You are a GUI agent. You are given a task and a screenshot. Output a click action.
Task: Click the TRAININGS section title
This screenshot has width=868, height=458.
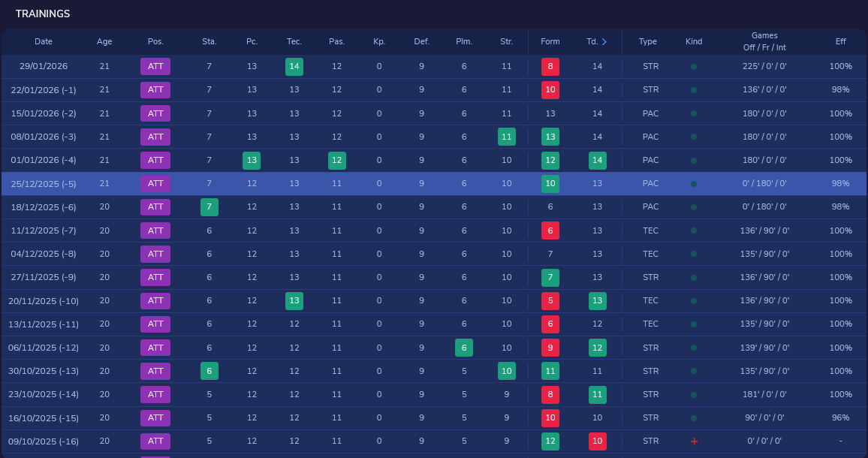43,14
